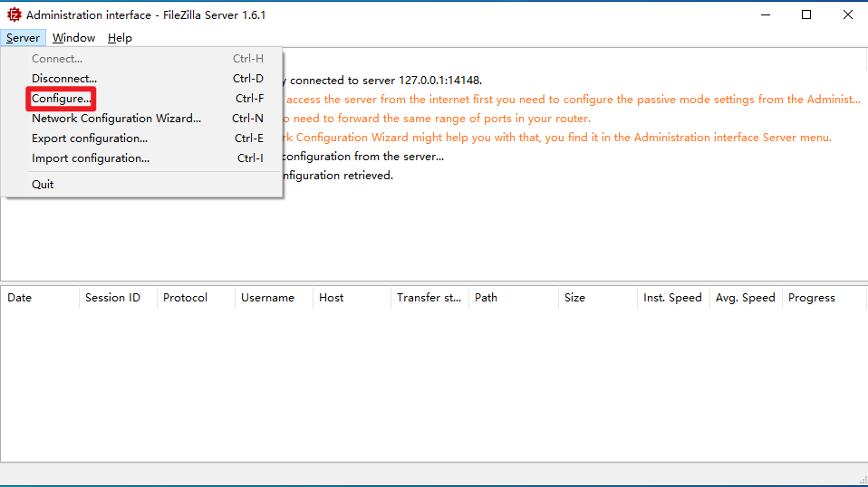868x487 pixels.
Task: Click the Session ID column header
Action: (112, 298)
